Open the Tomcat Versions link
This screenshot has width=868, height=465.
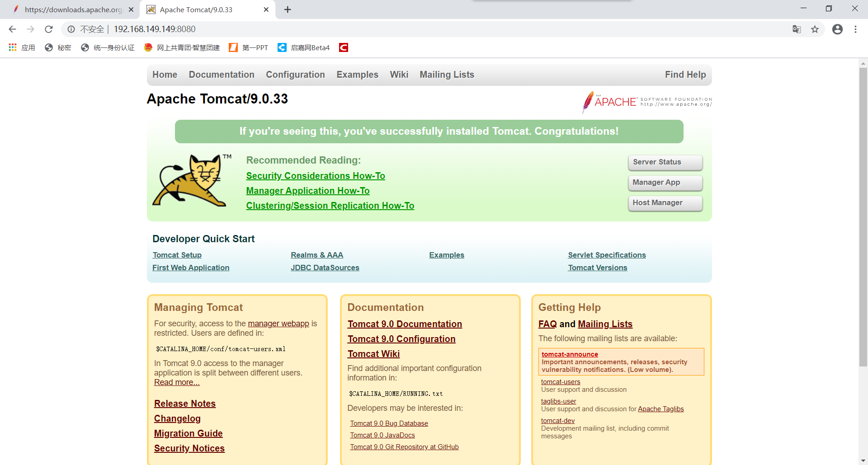click(x=598, y=268)
